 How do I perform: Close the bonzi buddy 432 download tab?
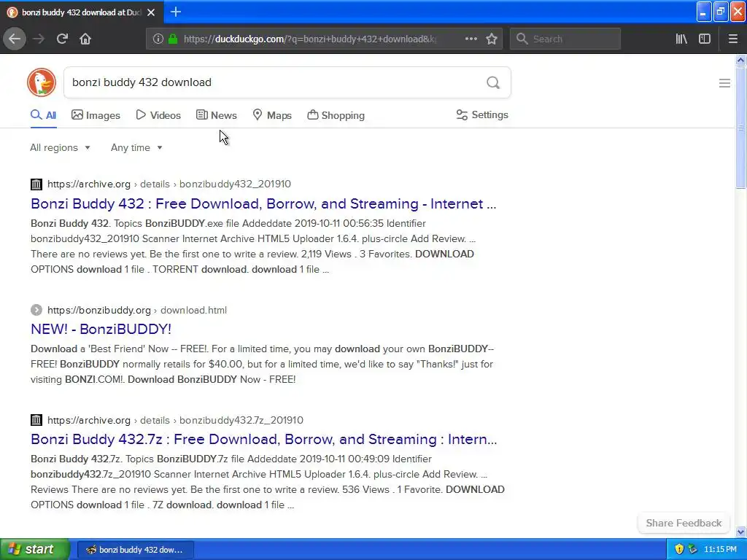tap(151, 12)
